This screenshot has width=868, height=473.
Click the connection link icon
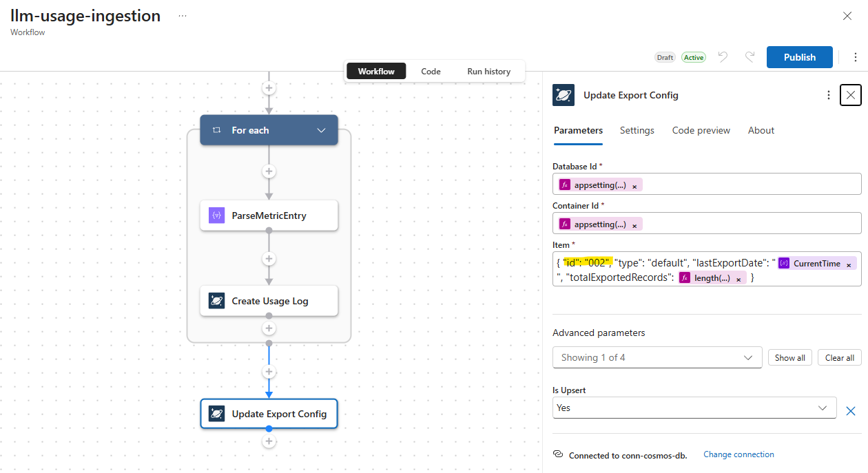coord(559,454)
